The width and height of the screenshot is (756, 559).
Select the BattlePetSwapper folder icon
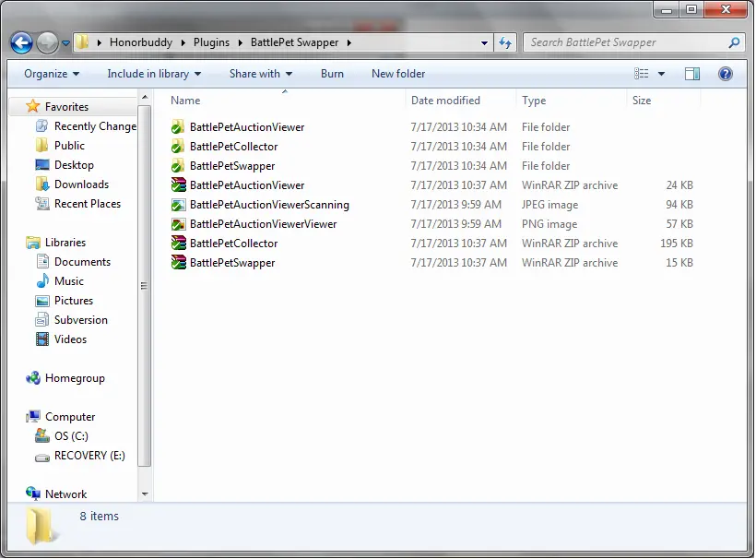(x=178, y=166)
